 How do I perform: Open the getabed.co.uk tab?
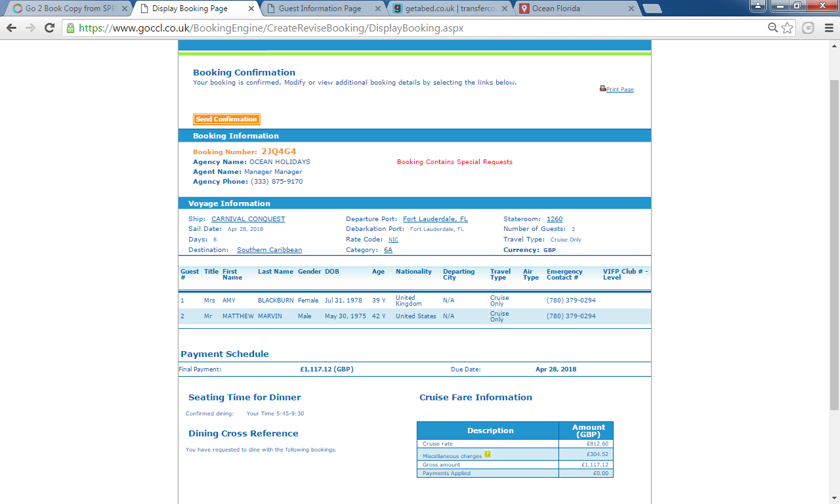point(449,9)
